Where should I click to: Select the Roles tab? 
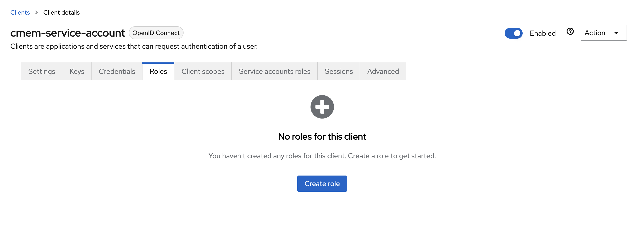click(158, 72)
